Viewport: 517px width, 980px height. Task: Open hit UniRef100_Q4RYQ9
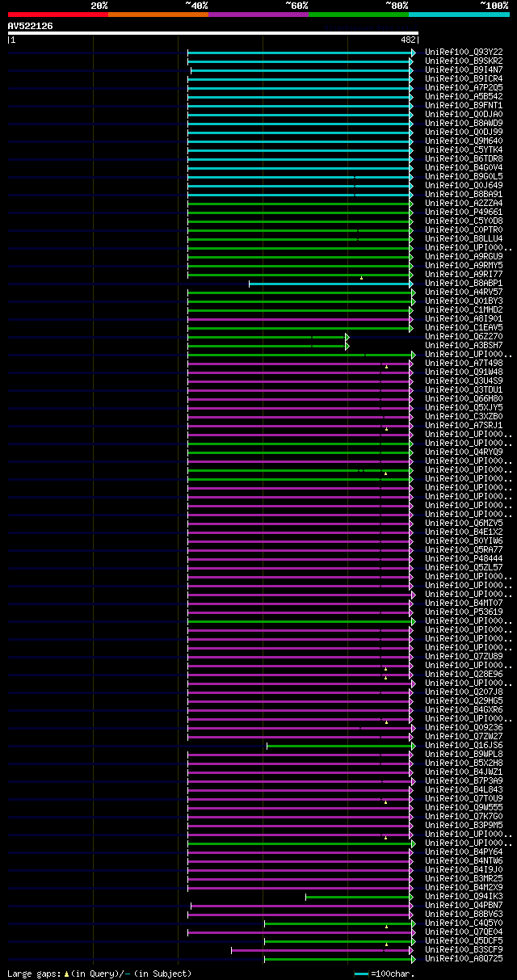464,452
